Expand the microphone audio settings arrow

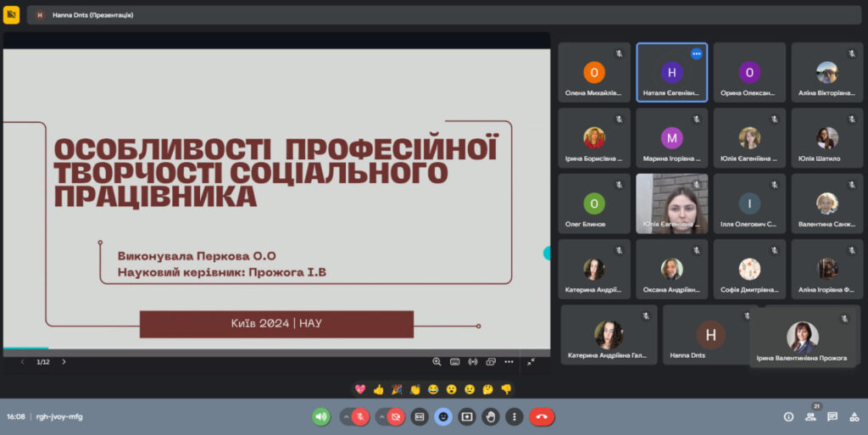click(x=345, y=416)
